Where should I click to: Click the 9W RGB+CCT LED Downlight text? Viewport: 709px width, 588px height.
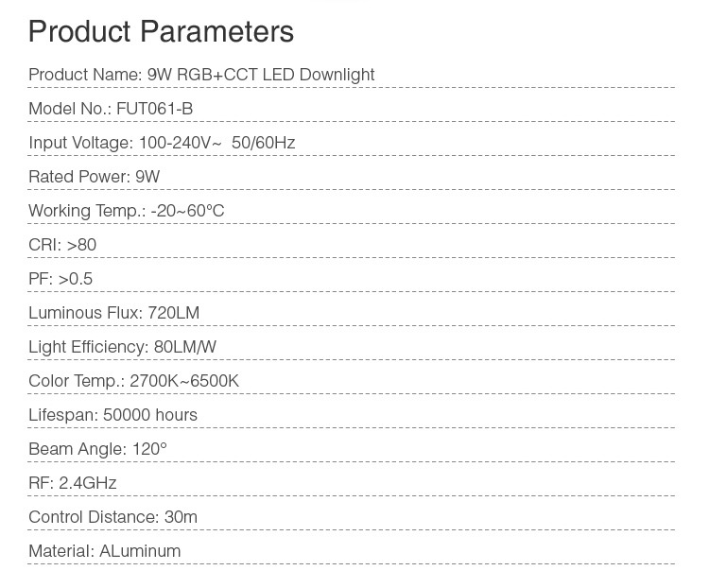[261, 75]
